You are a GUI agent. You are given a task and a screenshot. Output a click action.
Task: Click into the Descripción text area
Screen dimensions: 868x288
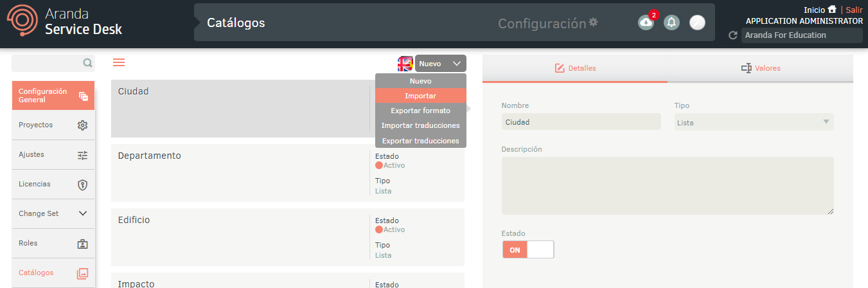coord(667,185)
